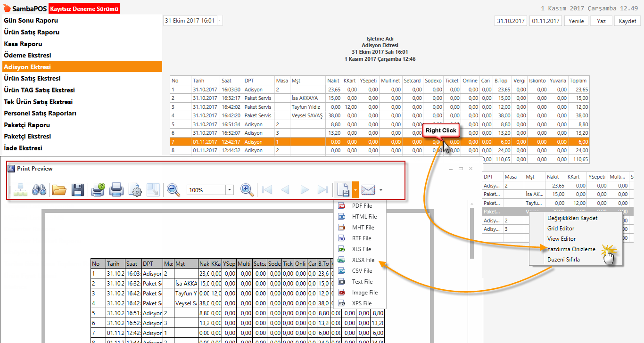Click the binoculars Search icon in Print Preview
The image size is (644, 343).
pyautogui.click(x=39, y=190)
